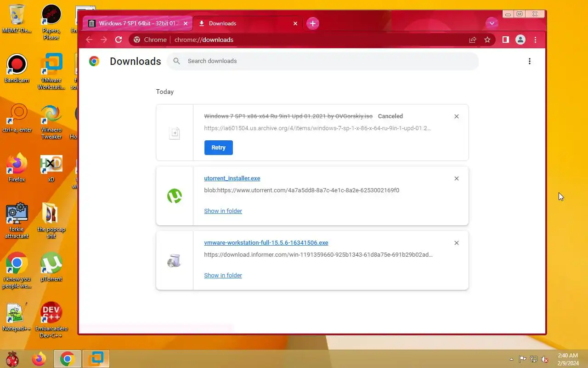Image resolution: width=588 pixels, height=368 pixels.
Task: Open the Chrome profile avatar
Action: [x=520, y=40]
